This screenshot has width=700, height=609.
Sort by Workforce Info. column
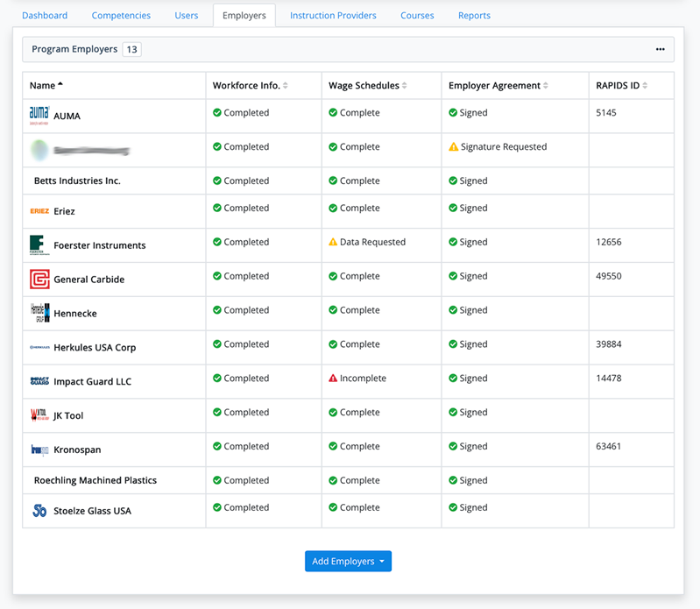pos(250,85)
